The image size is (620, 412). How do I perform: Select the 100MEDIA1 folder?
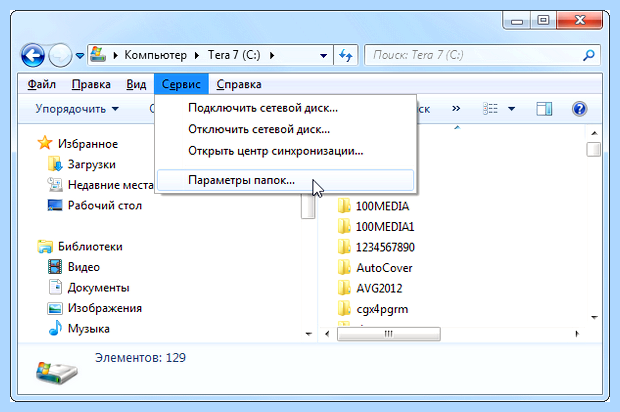[x=385, y=227]
